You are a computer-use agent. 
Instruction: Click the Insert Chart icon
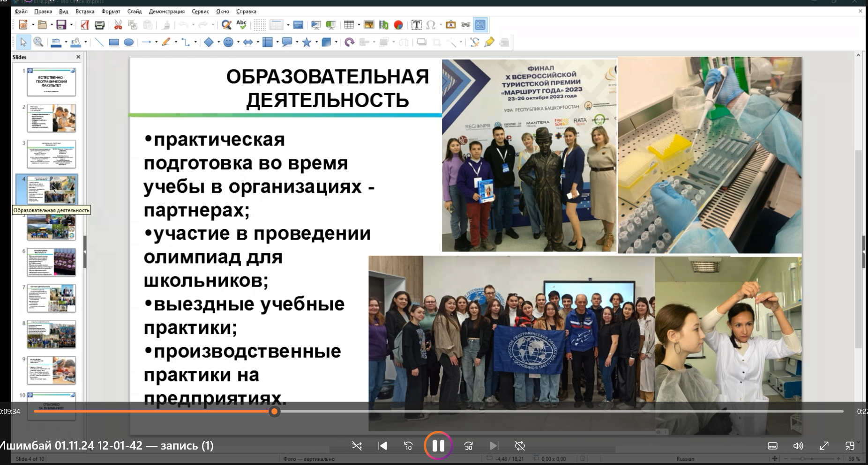click(398, 25)
